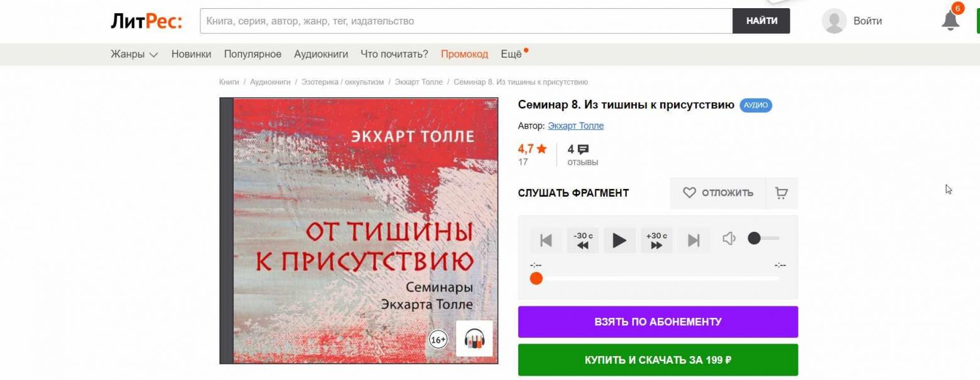This screenshot has height=380, width=980.
Task: Open the notifications bell
Action: [x=950, y=21]
